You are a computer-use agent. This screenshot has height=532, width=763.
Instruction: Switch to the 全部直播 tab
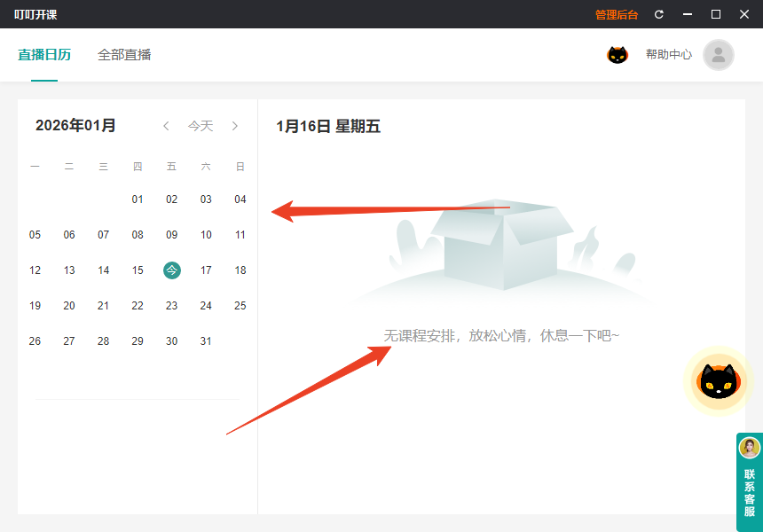(x=124, y=54)
